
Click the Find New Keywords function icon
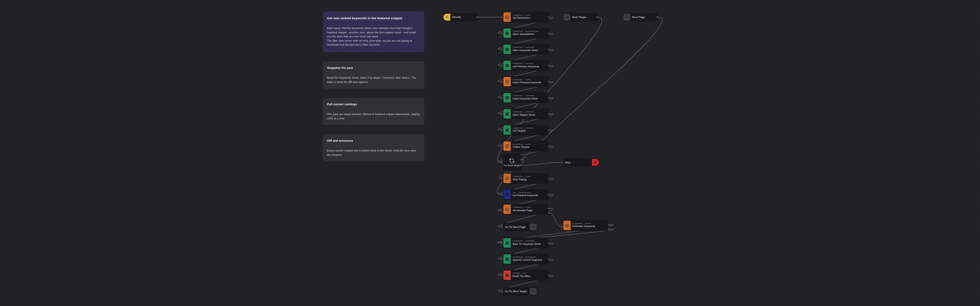pos(567,226)
